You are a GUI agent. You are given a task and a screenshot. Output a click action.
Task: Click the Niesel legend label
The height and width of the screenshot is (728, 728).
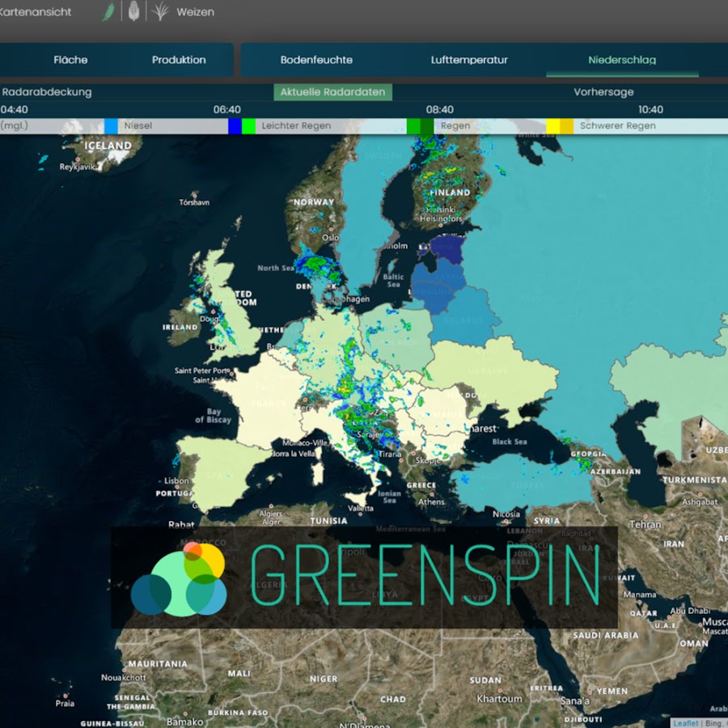pyautogui.click(x=138, y=126)
